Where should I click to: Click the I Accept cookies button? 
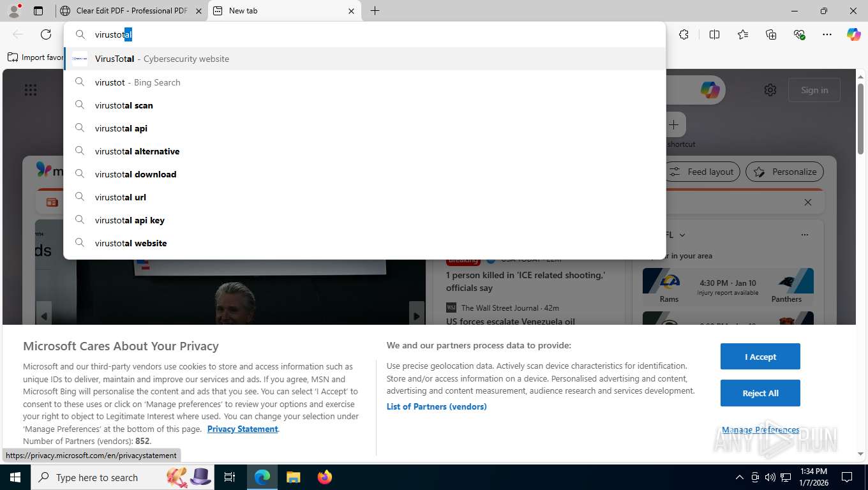760,357
